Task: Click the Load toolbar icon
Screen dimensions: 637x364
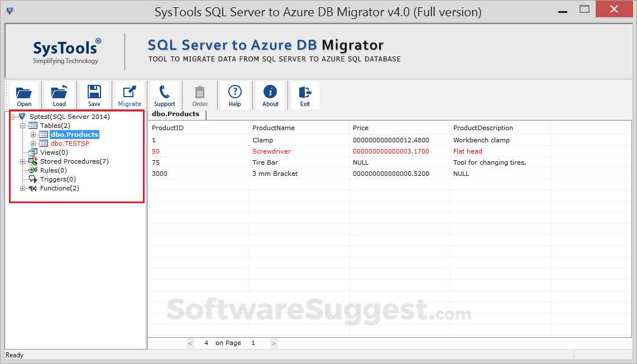Action: click(59, 94)
